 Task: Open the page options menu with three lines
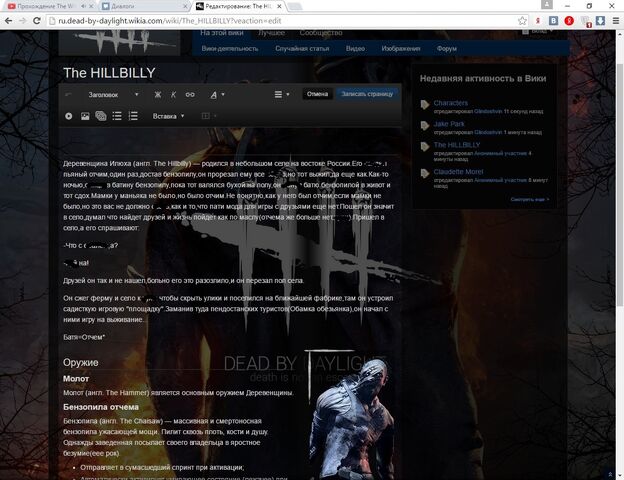tap(282, 94)
